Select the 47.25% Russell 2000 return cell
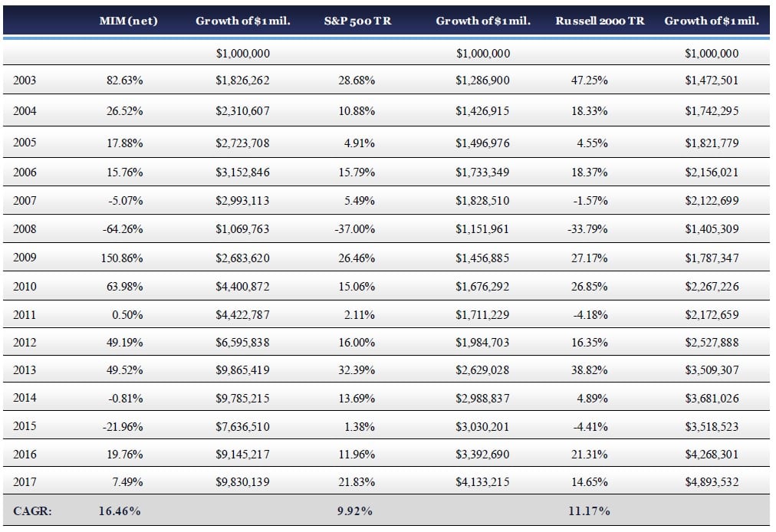 [590, 80]
